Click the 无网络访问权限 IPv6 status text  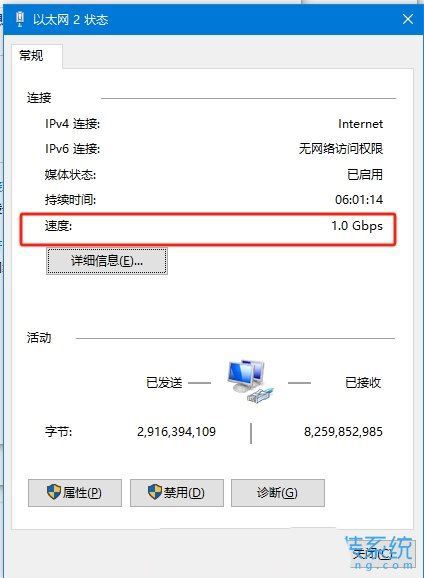point(341,149)
